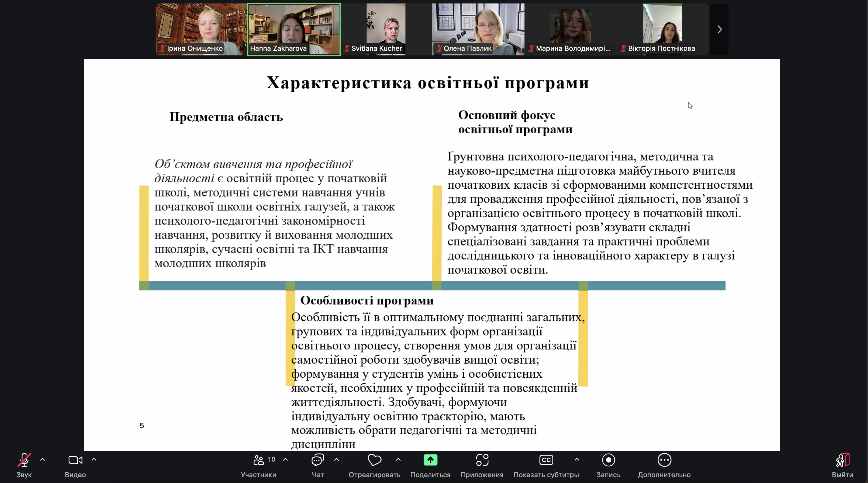Open the Чат panel icon
Viewport: 868px width, 483px height.
(x=317, y=460)
